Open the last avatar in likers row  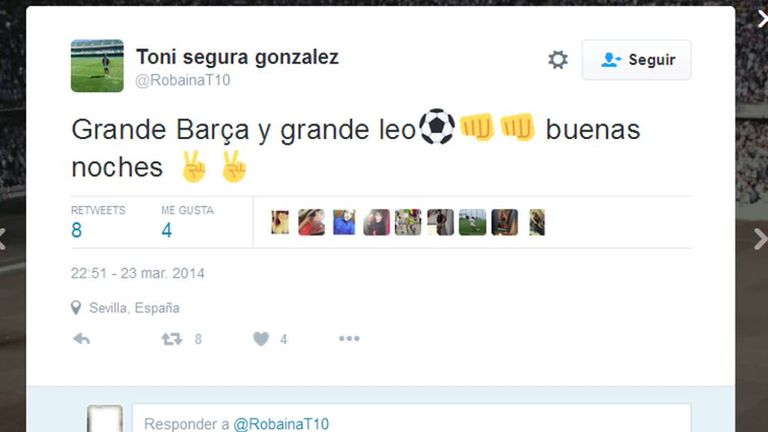click(x=537, y=222)
